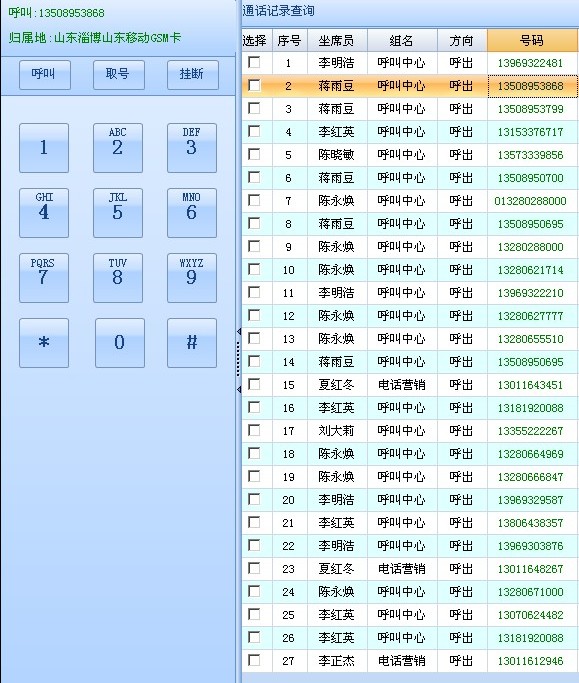Tap dial pad key 0
This screenshot has height=683, width=579.
pyautogui.click(x=120, y=343)
